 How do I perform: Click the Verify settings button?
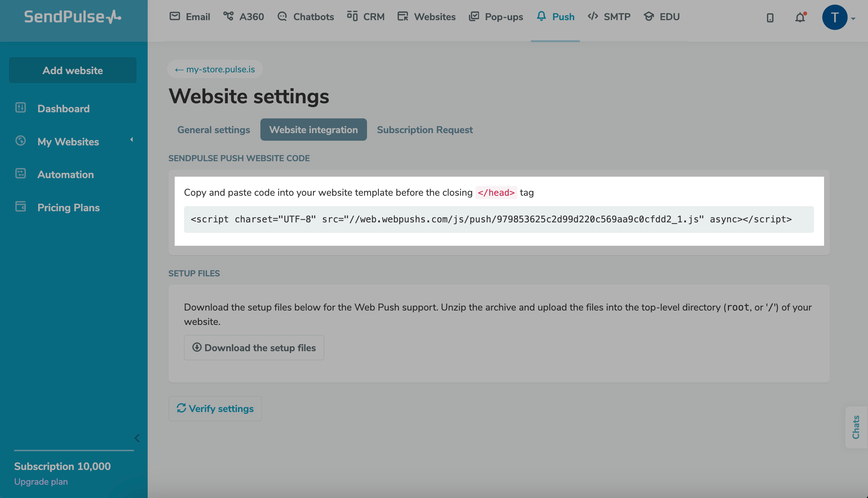[215, 409]
